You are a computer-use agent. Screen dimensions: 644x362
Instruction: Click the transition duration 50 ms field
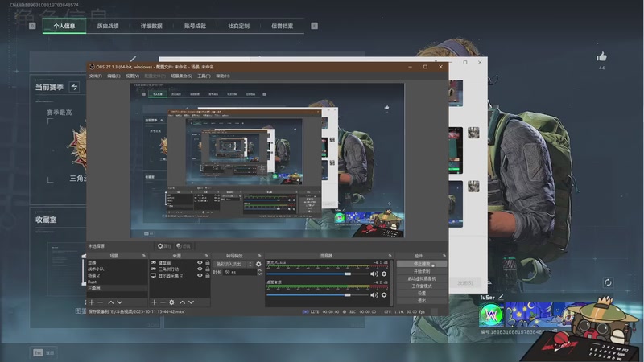click(239, 272)
